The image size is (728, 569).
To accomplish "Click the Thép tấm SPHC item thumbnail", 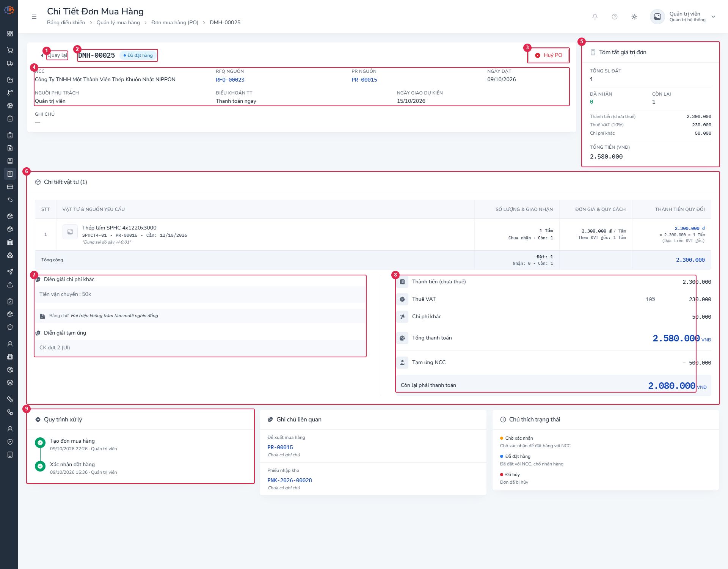I will 70,232.
